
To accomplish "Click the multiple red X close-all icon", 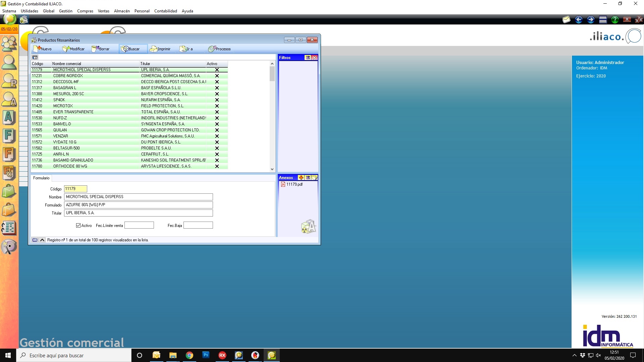I will pos(639,19).
